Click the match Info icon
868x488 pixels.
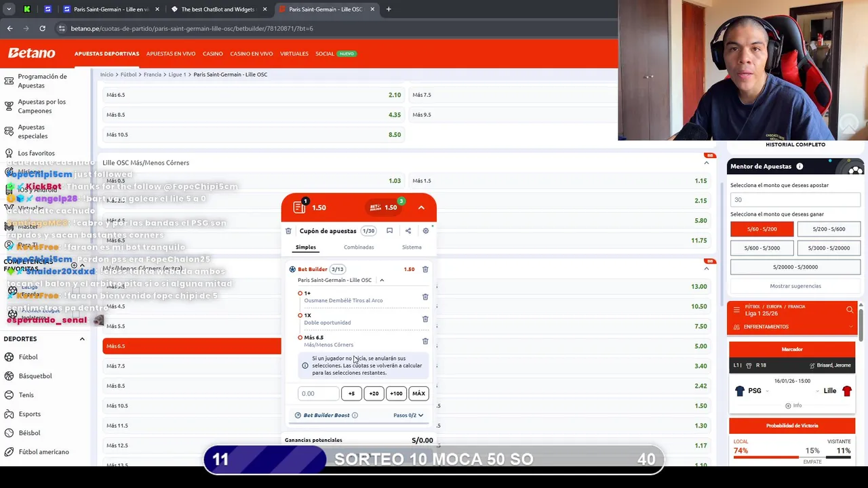coord(793,405)
